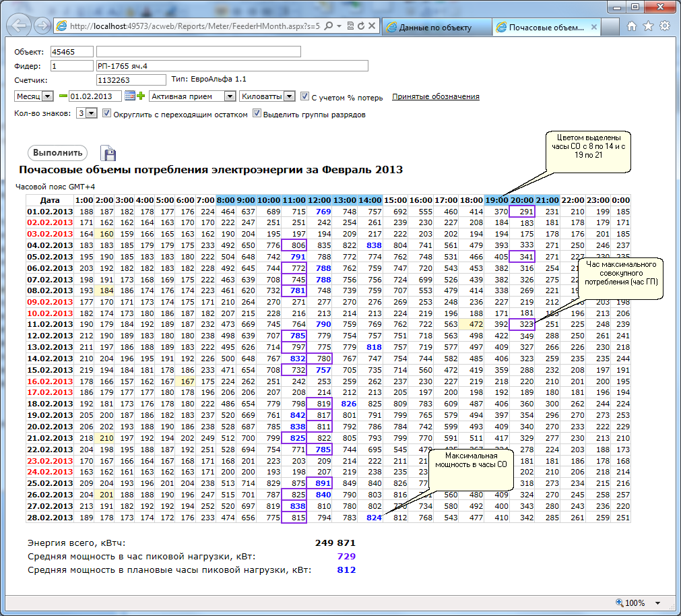Click highlighted value '472' in 11.02.2013 row
This screenshot has width=681, height=616.
[472, 324]
